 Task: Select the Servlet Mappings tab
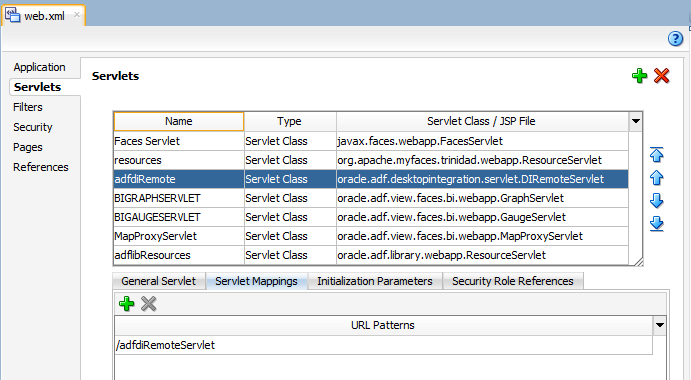point(256,281)
